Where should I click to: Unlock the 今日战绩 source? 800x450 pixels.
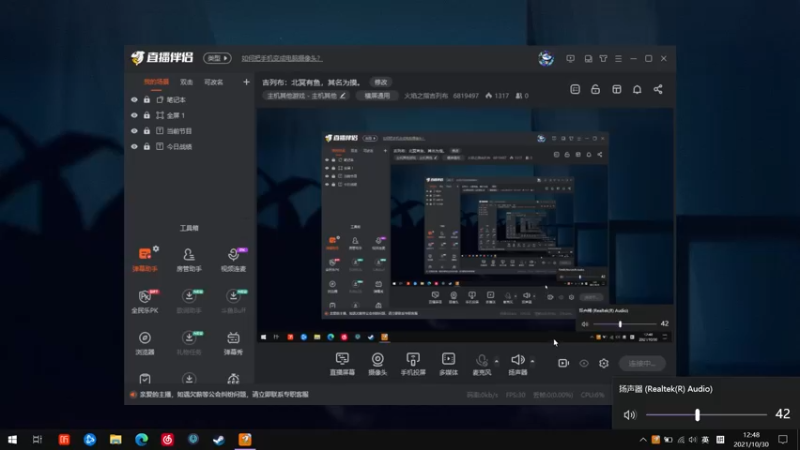147,146
